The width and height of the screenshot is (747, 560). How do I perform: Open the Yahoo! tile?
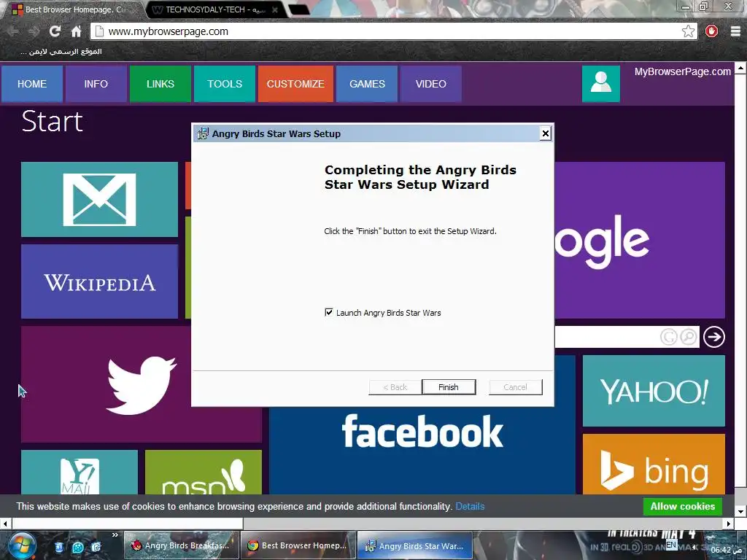(x=654, y=391)
